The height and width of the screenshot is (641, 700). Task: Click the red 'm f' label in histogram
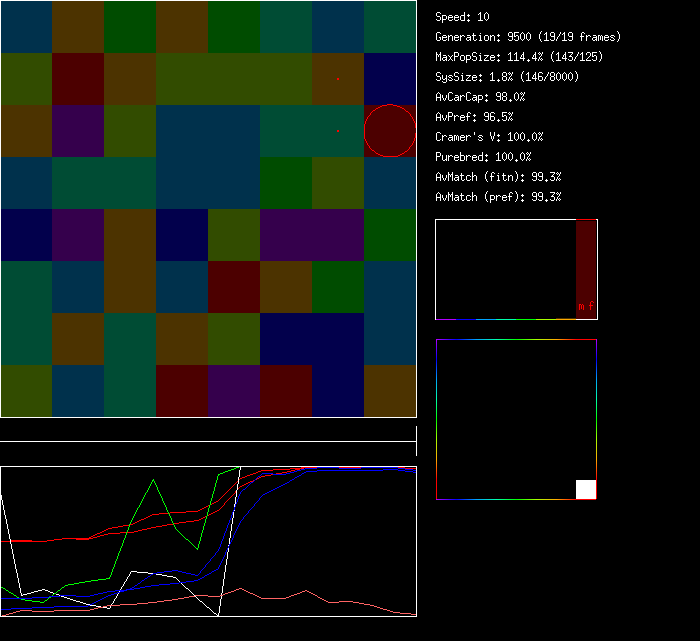click(586, 306)
